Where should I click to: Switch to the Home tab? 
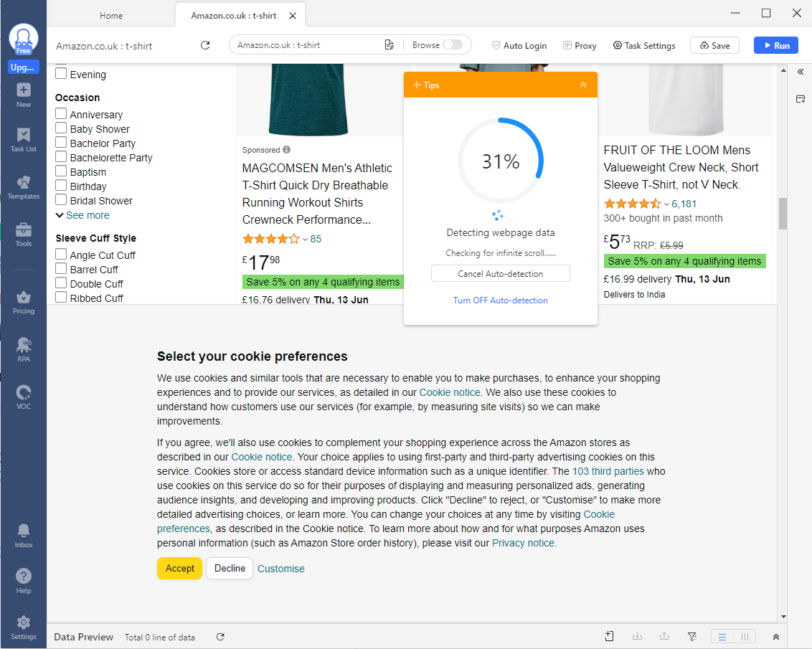point(111,16)
